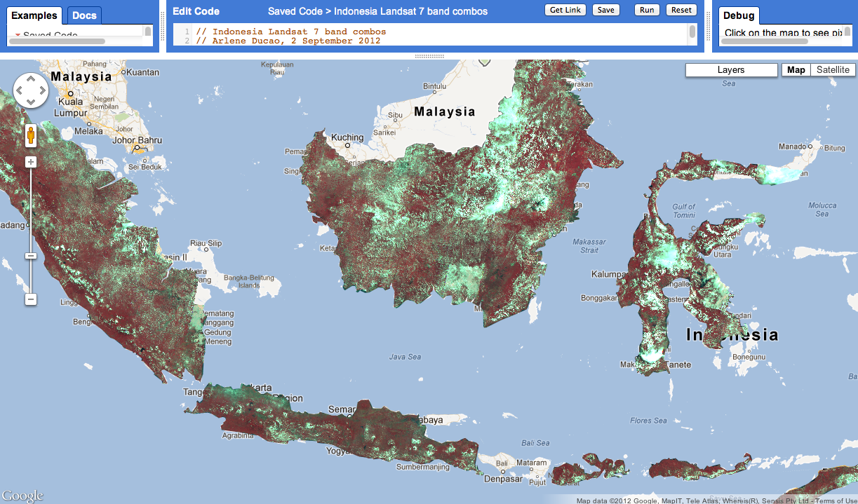Image resolution: width=858 pixels, height=504 pixels.
Task: Zoom out with the minus button
Action: [31, 299]
